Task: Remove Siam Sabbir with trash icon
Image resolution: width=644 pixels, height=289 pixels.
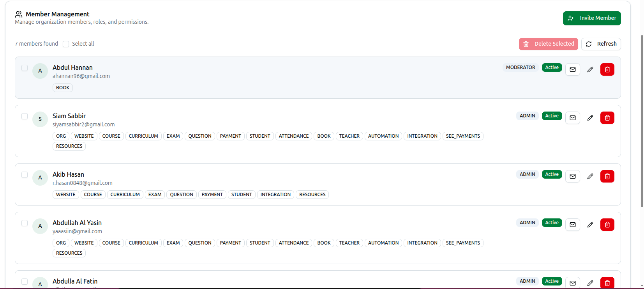Action: click(x=607, y=118)
